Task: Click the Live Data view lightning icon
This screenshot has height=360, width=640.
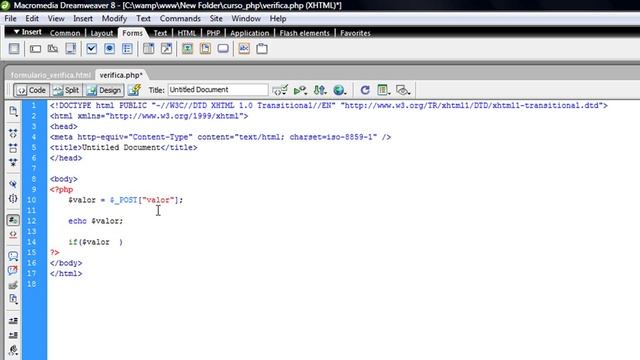Action: point(134,90)
